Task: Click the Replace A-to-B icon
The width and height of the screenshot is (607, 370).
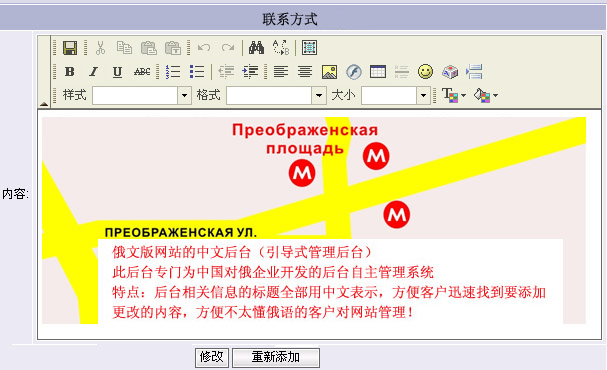Action: (281, 48)
